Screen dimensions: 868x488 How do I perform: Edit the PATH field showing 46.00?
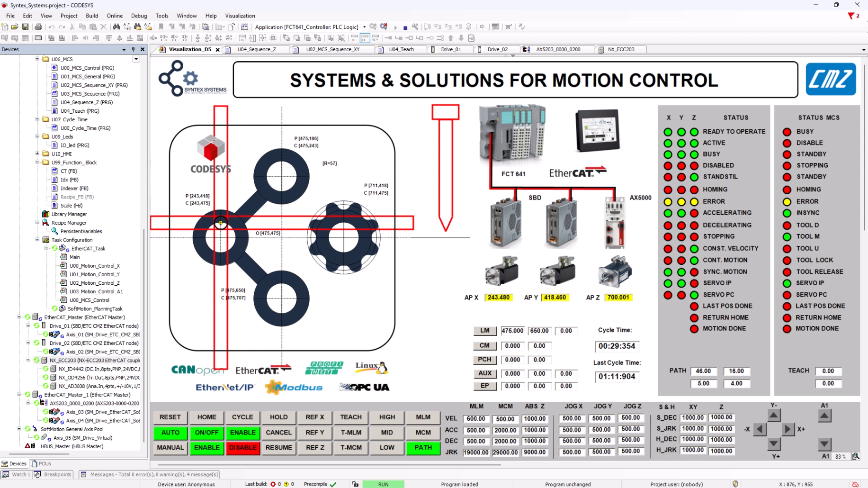[x=703, y=371]
